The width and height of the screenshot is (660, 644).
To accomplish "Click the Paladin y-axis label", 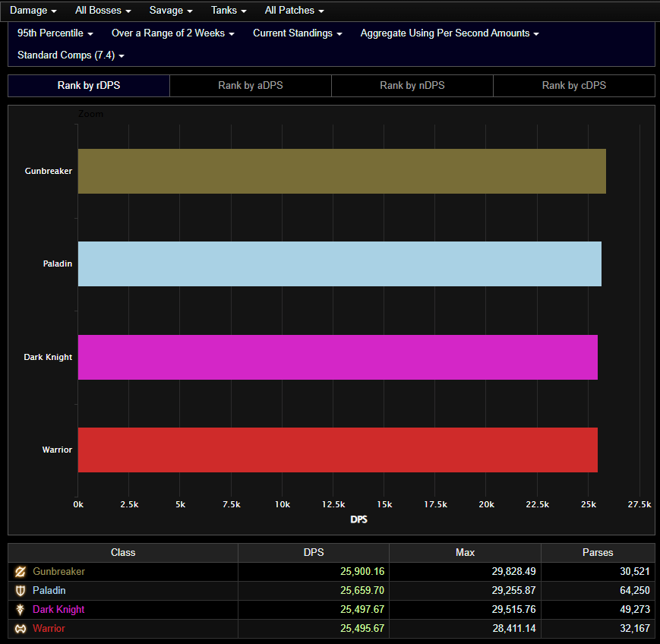I will click(58, 264).
